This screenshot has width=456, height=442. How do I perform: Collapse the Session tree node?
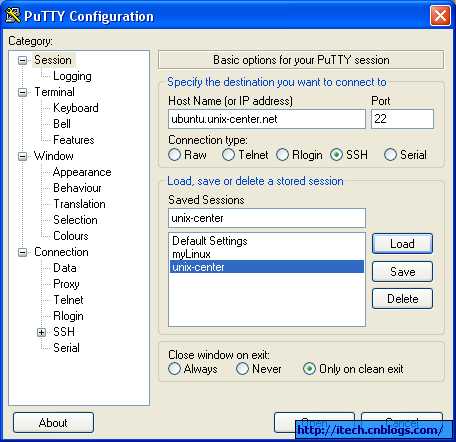[x=23, y=60]
